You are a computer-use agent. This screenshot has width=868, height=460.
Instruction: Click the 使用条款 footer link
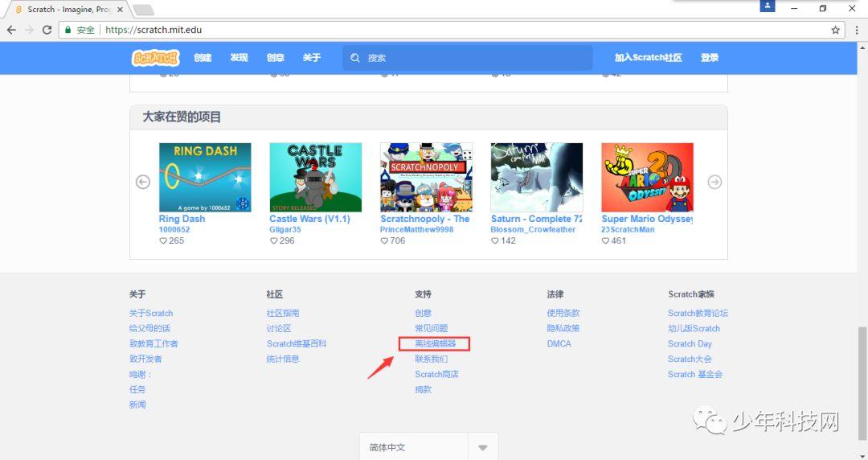pos(563,313)
